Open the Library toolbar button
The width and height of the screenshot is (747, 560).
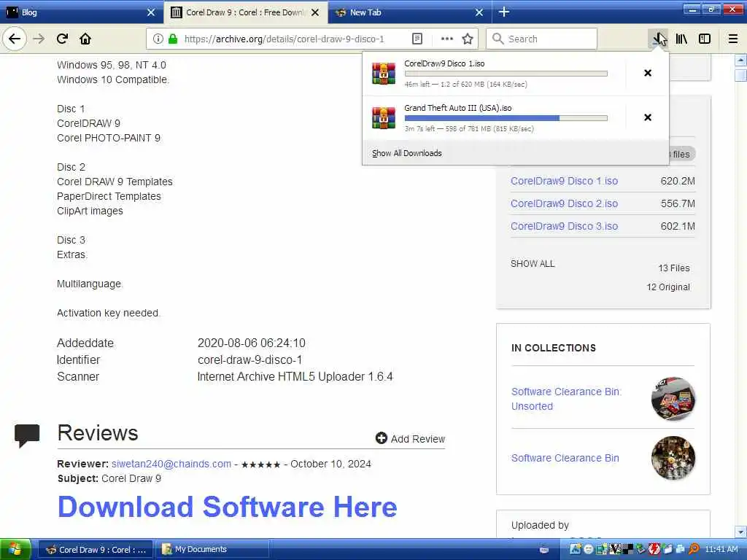[681, 39]
